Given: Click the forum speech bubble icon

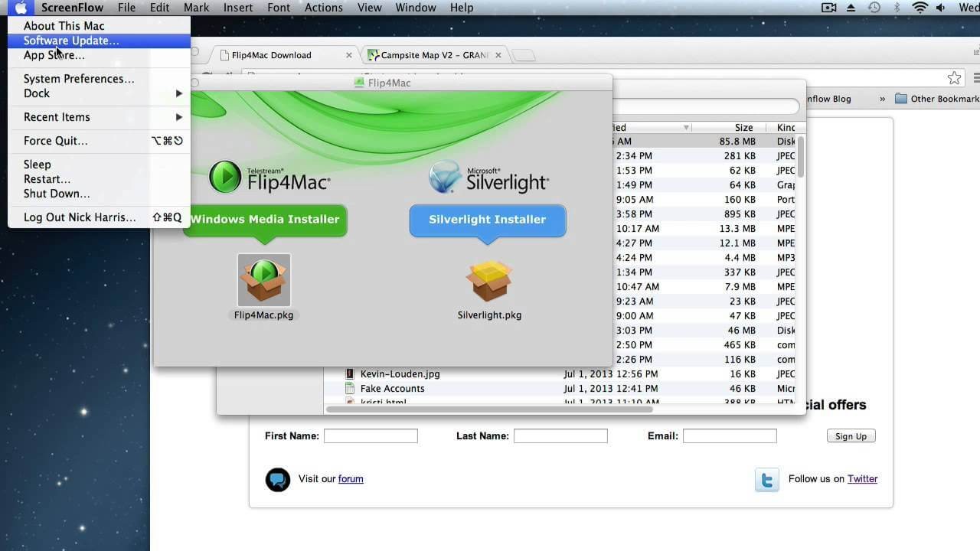Looking at the screenshot, I should click(x=277, y=480).
